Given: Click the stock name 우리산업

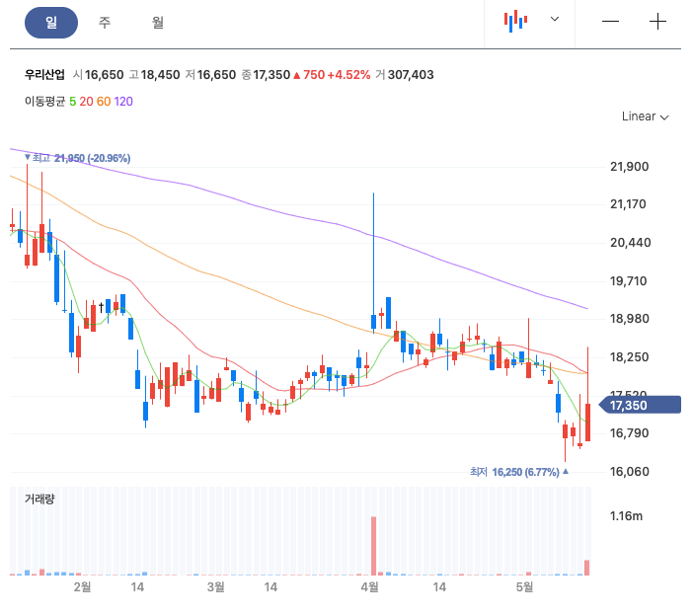Looking at the screenshot, I should [44, 75].
